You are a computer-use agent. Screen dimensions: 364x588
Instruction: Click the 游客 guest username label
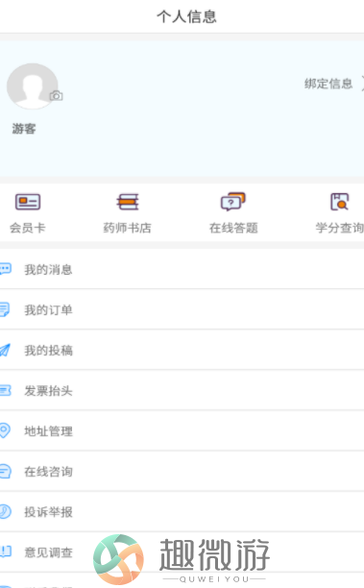pyautogui.click(x=24, y=129)
